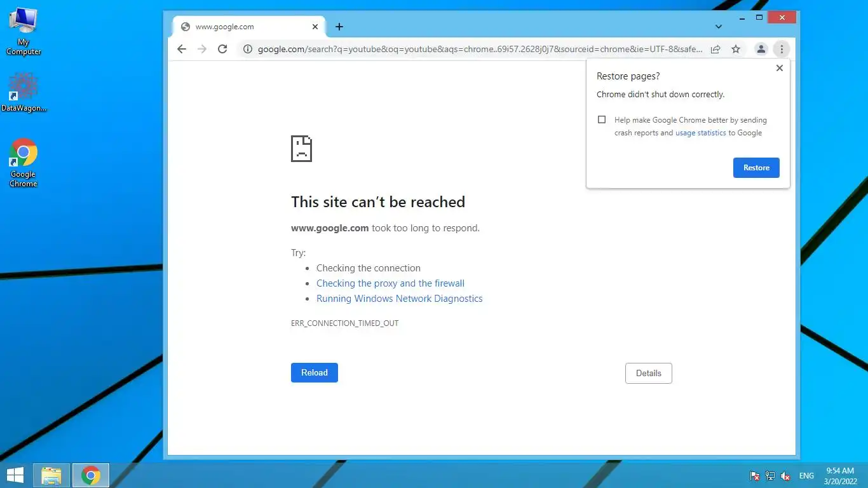Switch the ENG input language indicator
The image size is (868, 488).
point(806,476)
